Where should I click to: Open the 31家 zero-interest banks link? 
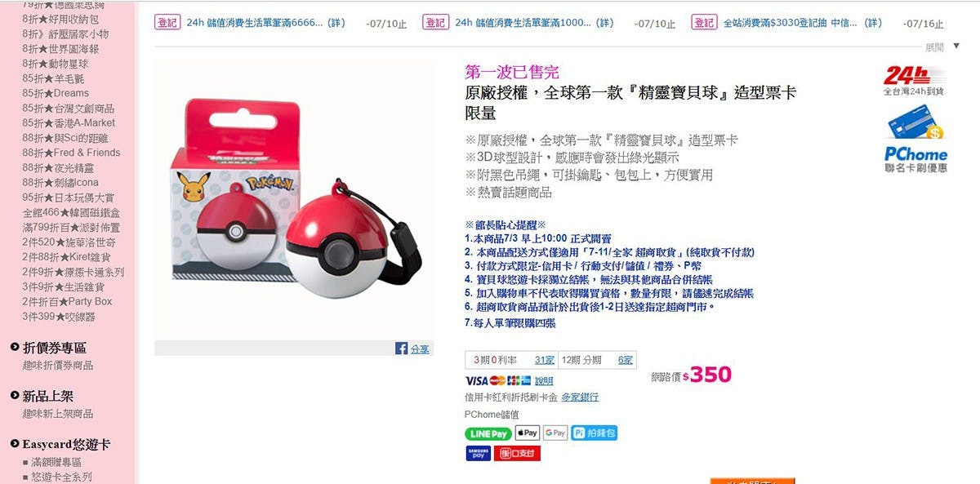pyautogui.click(x=544, y=360)
